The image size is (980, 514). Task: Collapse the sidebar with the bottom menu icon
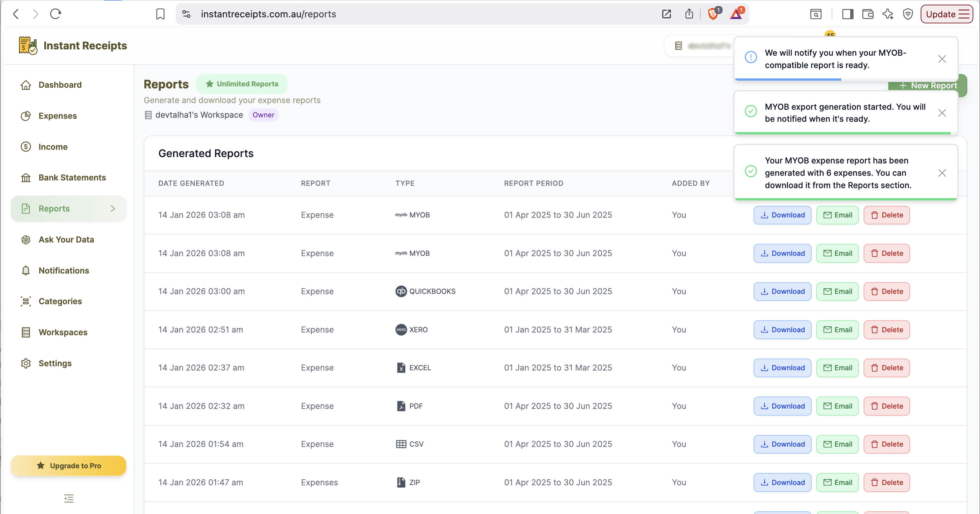coord(68,498)
